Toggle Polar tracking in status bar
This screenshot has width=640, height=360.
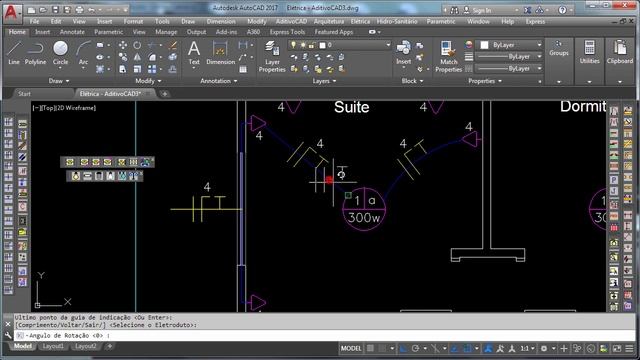pos(415,349)
